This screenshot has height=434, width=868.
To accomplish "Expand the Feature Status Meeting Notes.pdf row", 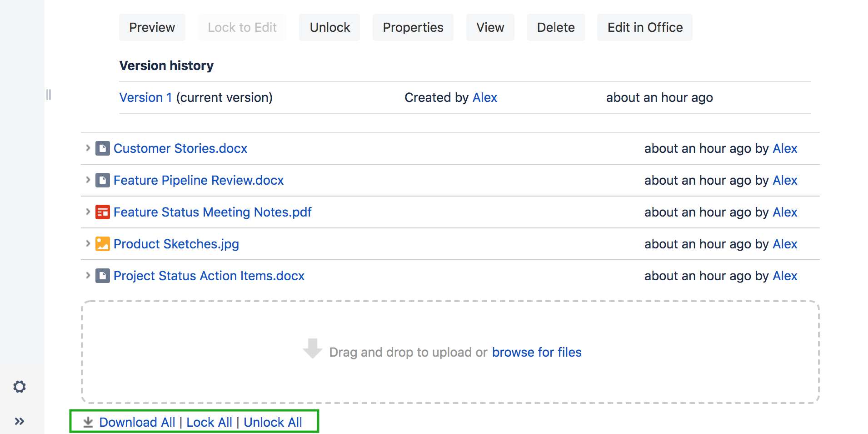I will (x=88, y=212).
